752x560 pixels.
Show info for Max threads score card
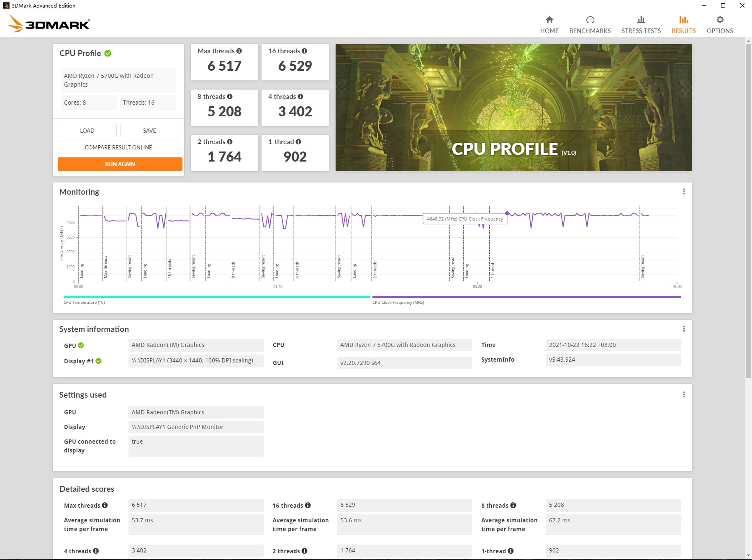[239, 51]
